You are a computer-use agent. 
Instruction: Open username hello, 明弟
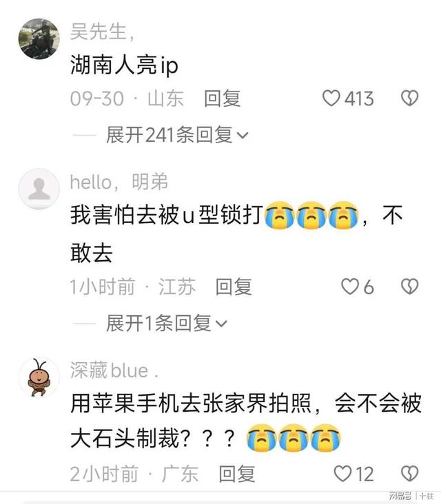click(x=119, y=182)
